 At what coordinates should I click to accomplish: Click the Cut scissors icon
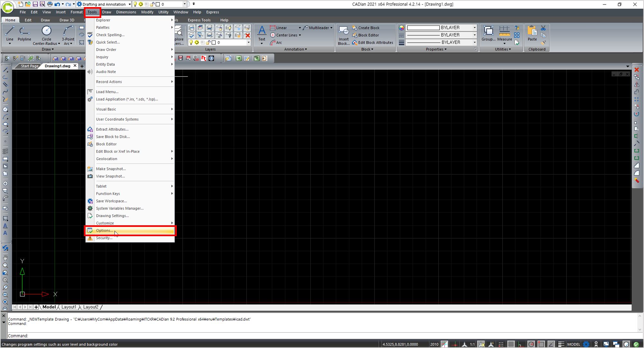click(543, 28)
